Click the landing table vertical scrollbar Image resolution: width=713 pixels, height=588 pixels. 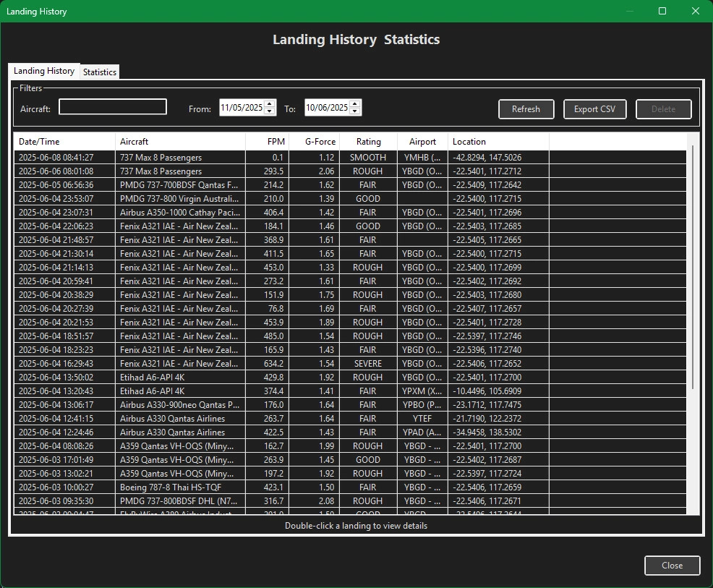pos(693,268)
